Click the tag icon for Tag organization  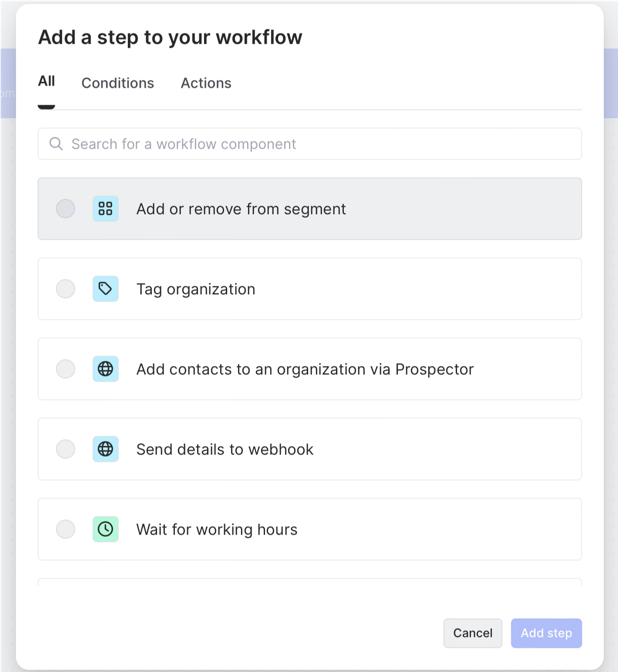tap(105, 289)
